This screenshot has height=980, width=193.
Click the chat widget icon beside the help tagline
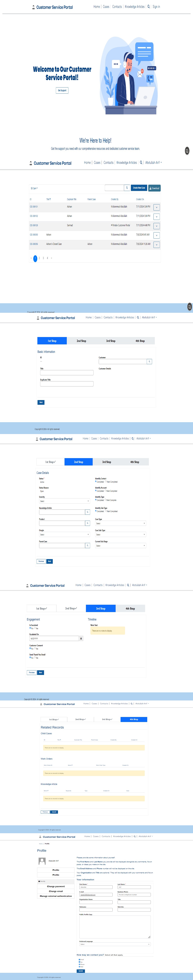[x=187, y=151]
